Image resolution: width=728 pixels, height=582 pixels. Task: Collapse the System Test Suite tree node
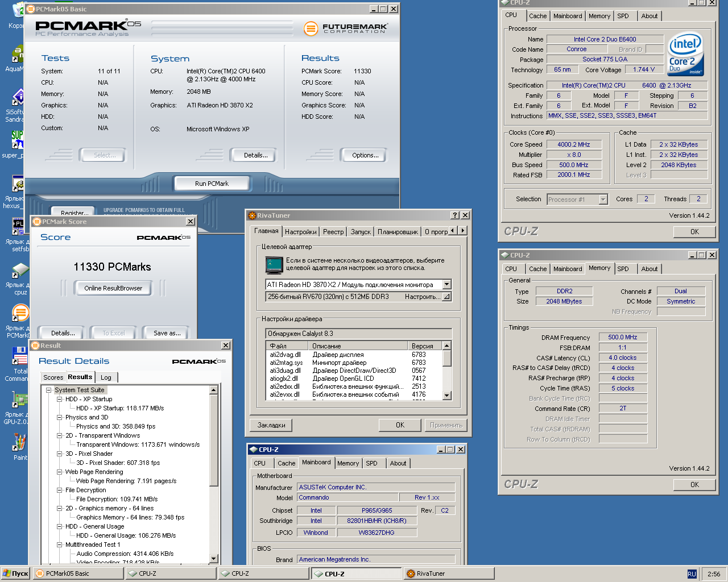pos(49,390)
